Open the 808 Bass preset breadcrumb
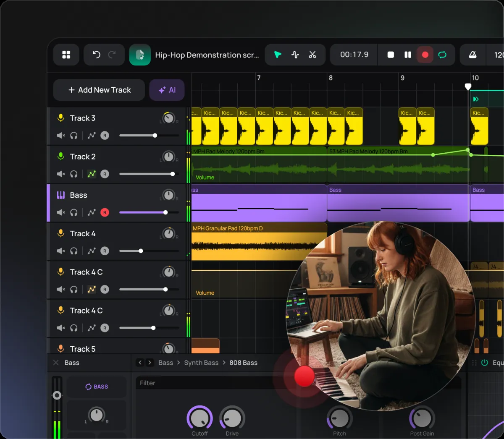Image resolution: width=504 pixels, height=439 pixels. 243,363
